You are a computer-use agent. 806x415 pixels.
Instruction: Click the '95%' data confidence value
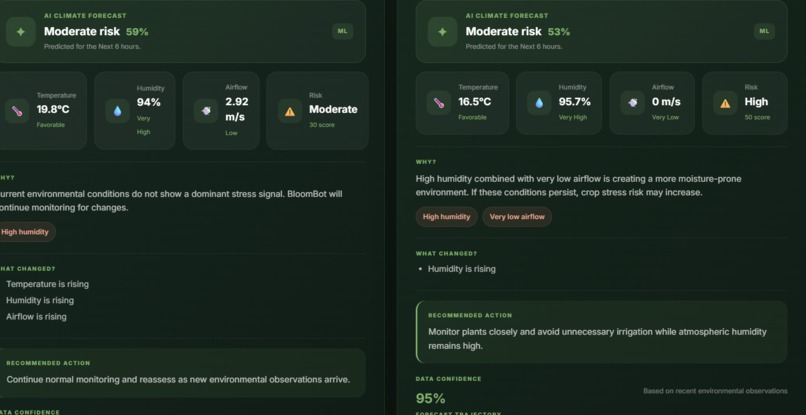[x=430, y=399]
